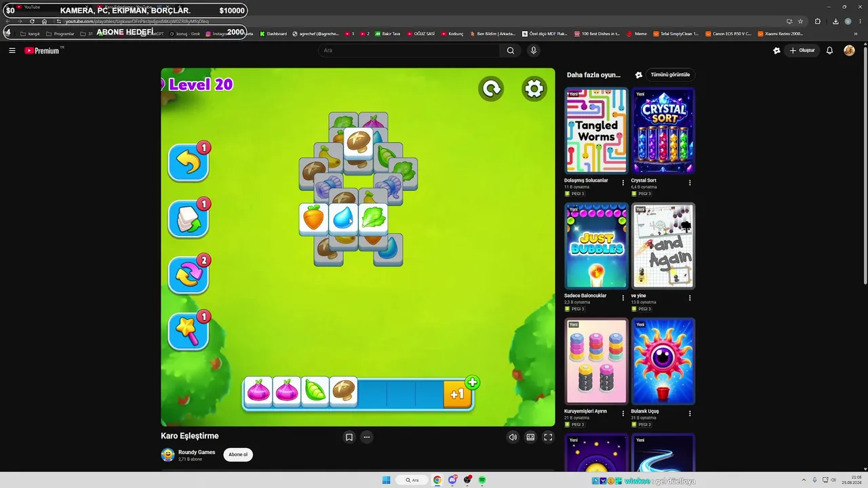Open the Korkunç bookmark
The width and height of the screenshot is (868, 488).
(x=452, y=33)
